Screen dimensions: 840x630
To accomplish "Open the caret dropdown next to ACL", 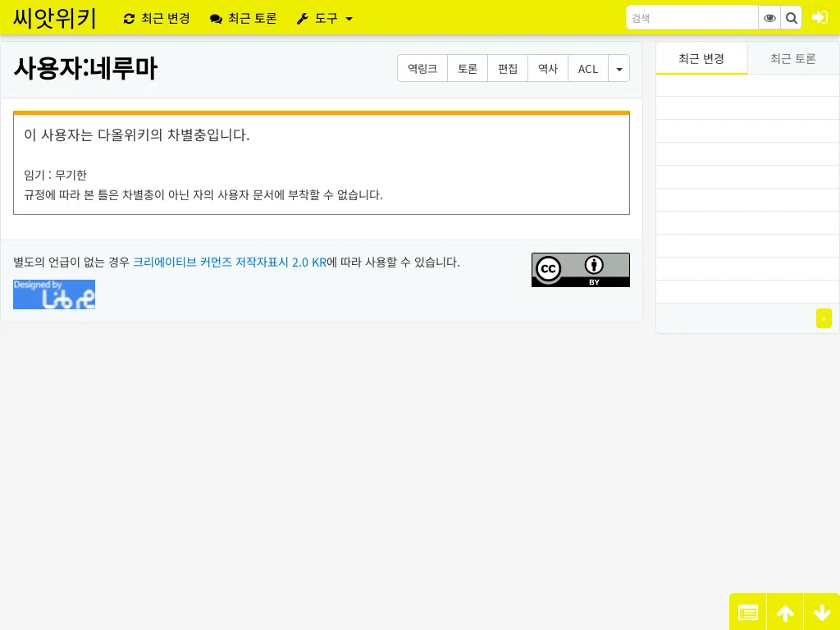I will 619,69.
